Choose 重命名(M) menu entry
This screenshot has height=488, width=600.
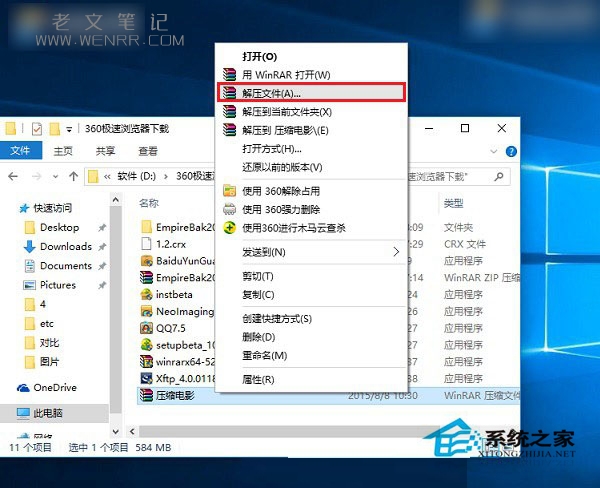(x=264, y=355)
